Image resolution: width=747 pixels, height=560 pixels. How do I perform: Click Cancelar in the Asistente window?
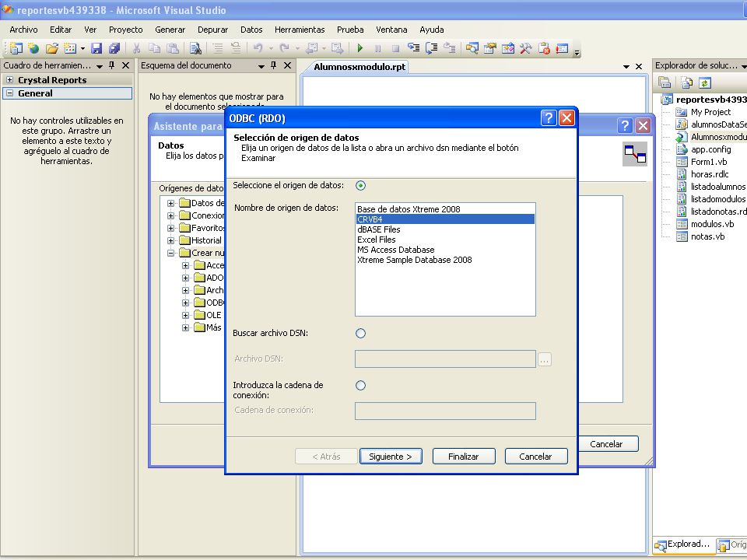[606, 444]
